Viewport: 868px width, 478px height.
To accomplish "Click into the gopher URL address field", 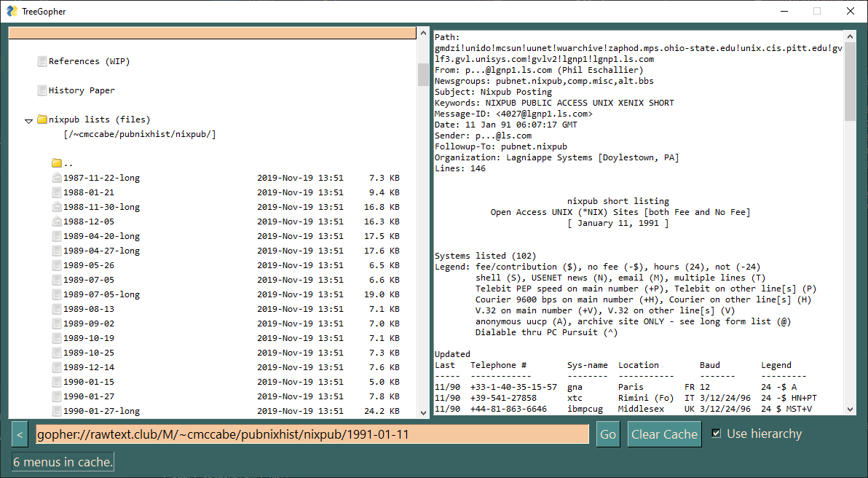I will (312, 434).
